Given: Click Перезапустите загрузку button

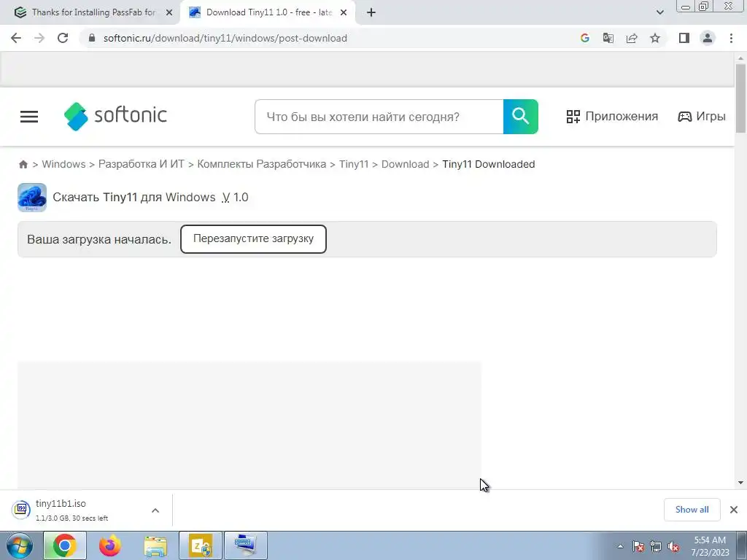Looking at the screenshot, I should click(253, 239).
